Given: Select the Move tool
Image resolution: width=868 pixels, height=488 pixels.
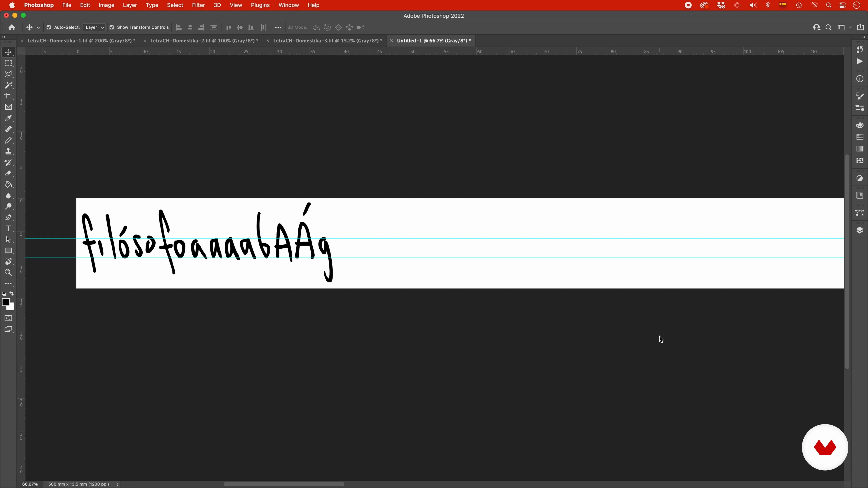Looking at the screenshot, I should pyautogui.click(x=8, y=52).
